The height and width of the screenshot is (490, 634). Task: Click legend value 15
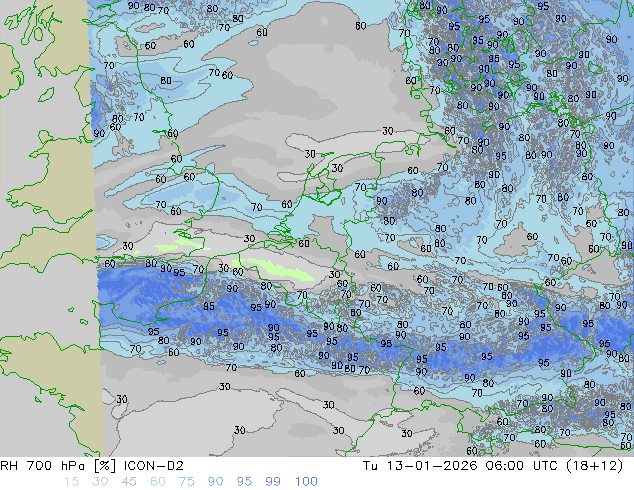click(x=71, y=482)
